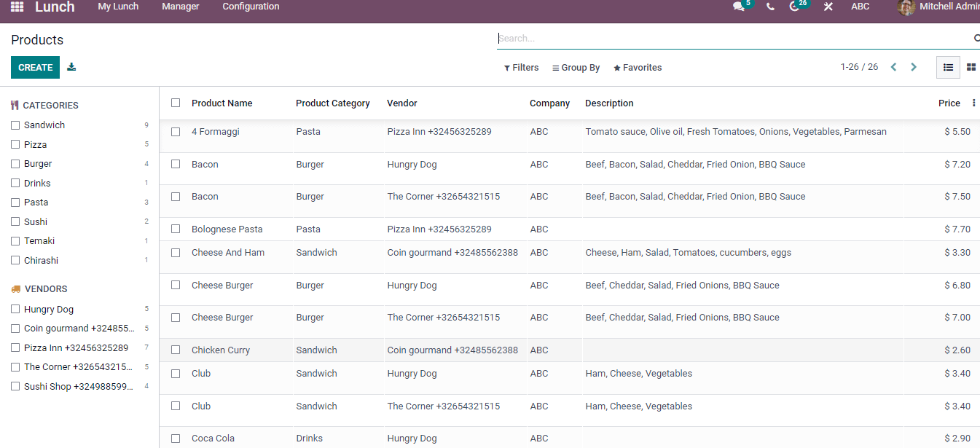Sort by Company column header
Viewport: 980px width, 448px height.
pos(550,103)
